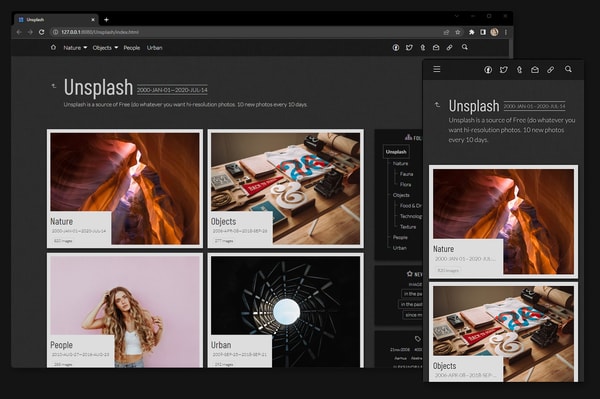Open the Objects album in the mobile window

point(504,332)
